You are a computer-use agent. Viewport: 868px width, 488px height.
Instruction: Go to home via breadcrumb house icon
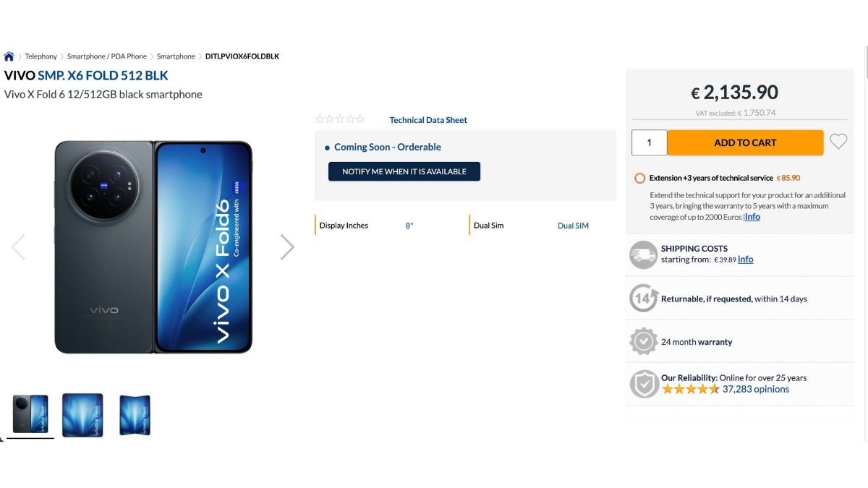(9, 56)
